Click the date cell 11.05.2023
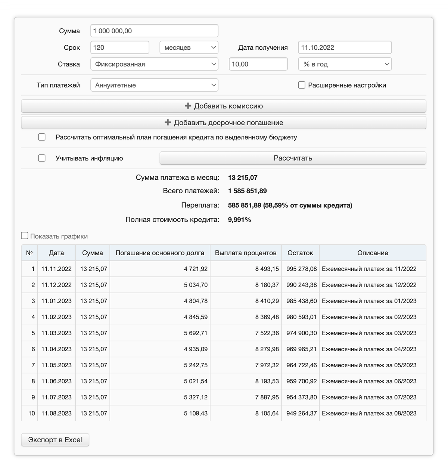The height and width of the screenshot is (476, 448). [56, 365]
